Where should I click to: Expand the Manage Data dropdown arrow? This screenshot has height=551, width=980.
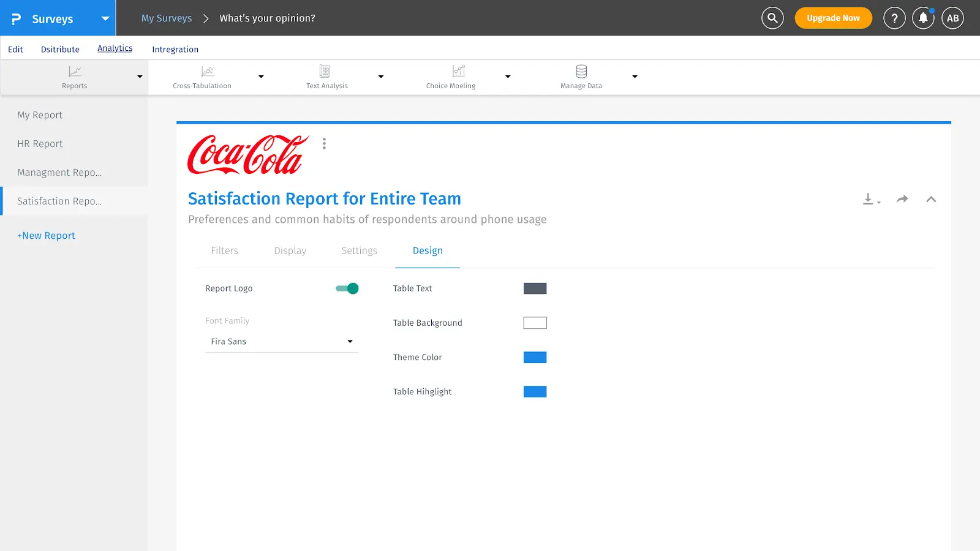pos(635,77)
